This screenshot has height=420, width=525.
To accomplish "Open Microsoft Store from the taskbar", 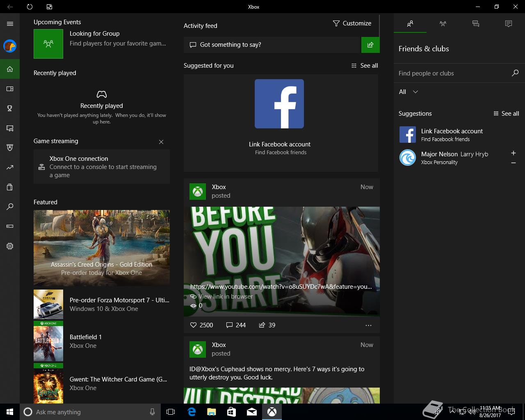I will coord(231,412).
